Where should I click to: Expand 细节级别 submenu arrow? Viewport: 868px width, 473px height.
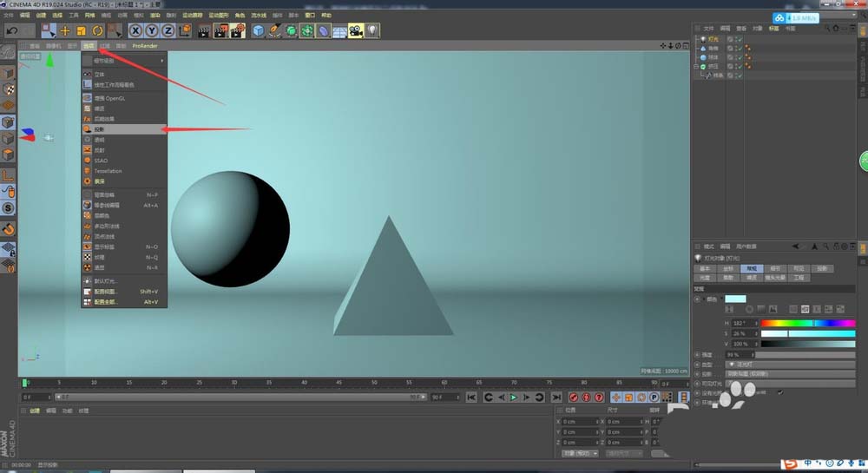[x=162, y=60]
